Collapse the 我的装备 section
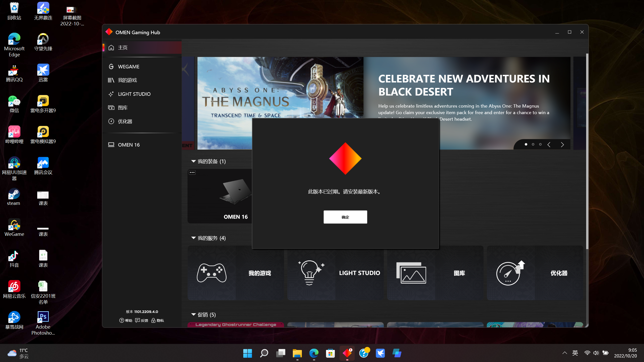 193,161
